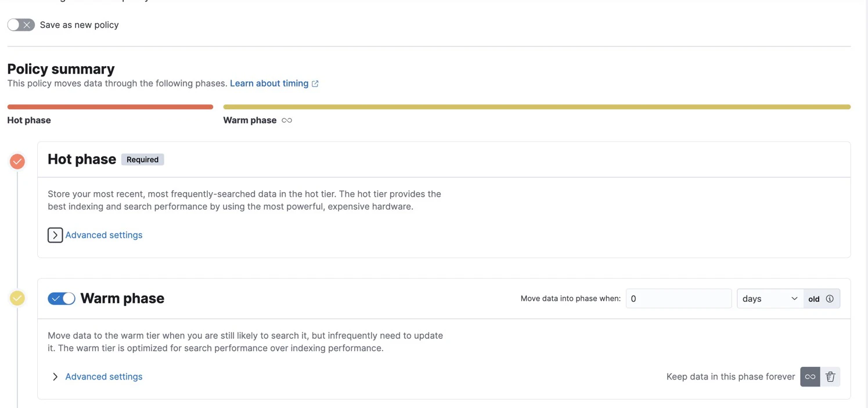Click the Warm phase label in timeline summary
Viewport: 868px width, 408px height.
click(x=250, y=120)
